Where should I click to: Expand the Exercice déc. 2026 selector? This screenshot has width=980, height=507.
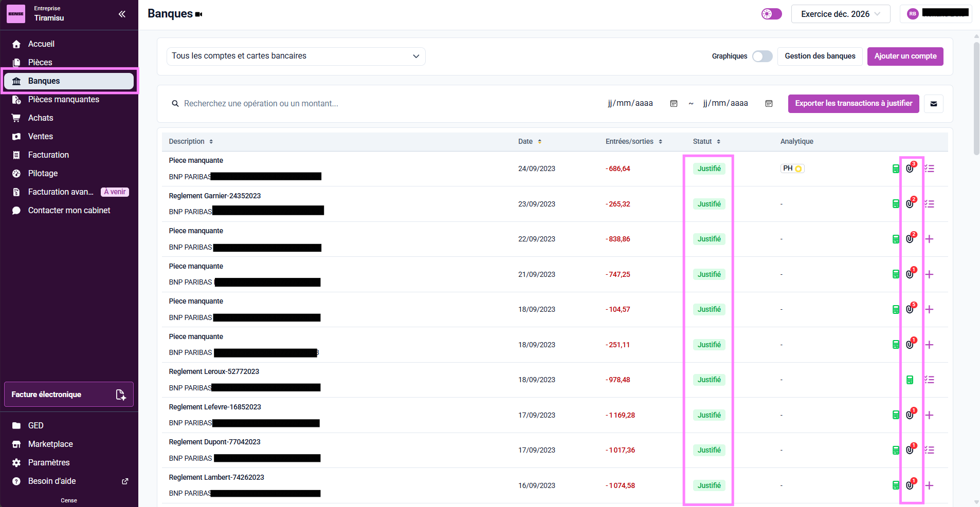(x=841, y=14)
